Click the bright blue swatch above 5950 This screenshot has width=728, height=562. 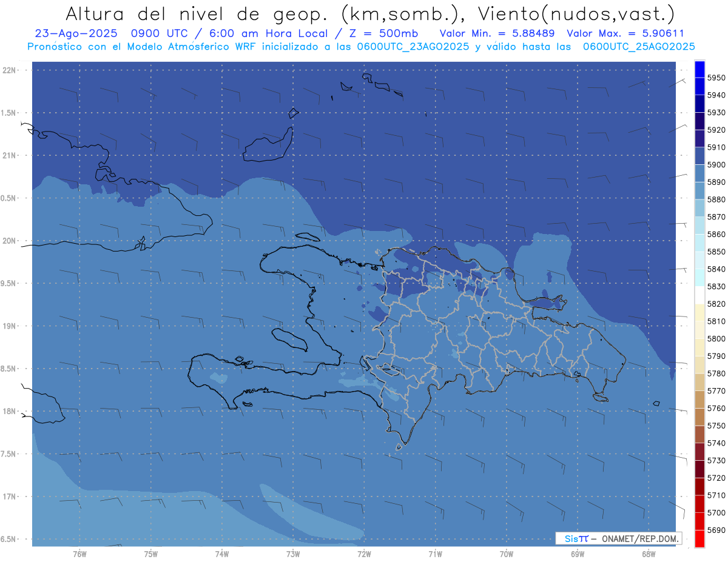tap(699, 69)
